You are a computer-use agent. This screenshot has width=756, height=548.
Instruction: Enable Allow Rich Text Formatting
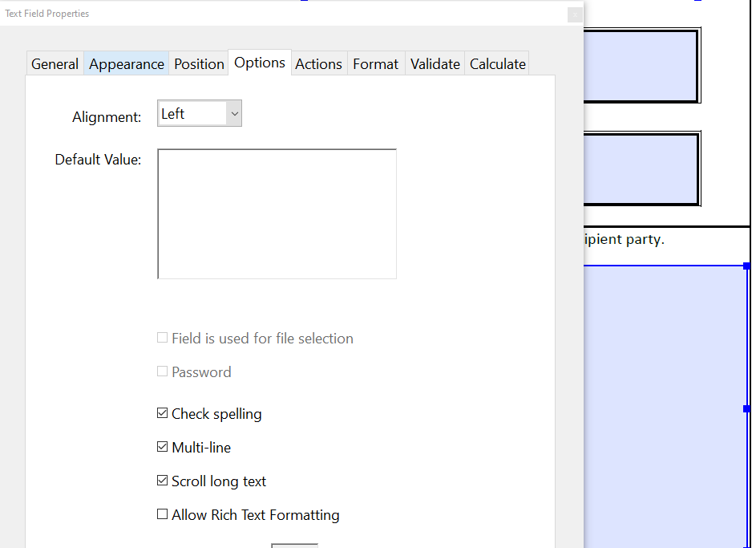[162, 513]
